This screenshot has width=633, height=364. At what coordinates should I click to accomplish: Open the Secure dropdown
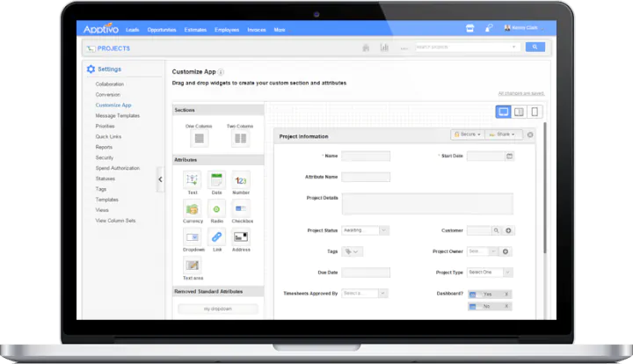click(468, 135)
